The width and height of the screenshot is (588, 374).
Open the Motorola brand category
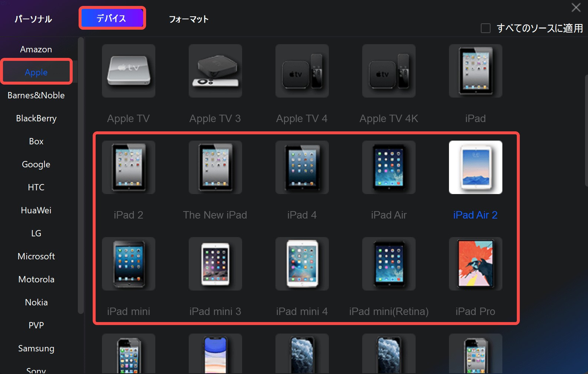pyautogui.click(x=36, y=279)
